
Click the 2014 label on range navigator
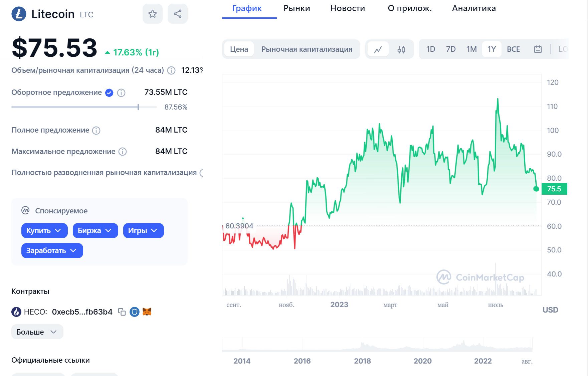pos(242,361)
